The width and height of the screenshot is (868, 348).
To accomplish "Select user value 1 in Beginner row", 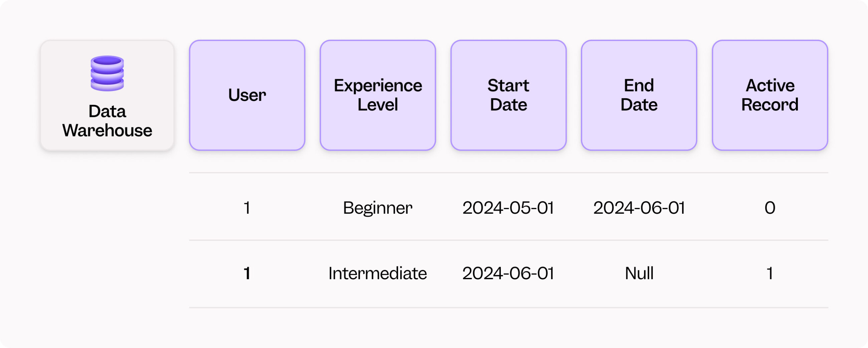I will click(247, 208).
